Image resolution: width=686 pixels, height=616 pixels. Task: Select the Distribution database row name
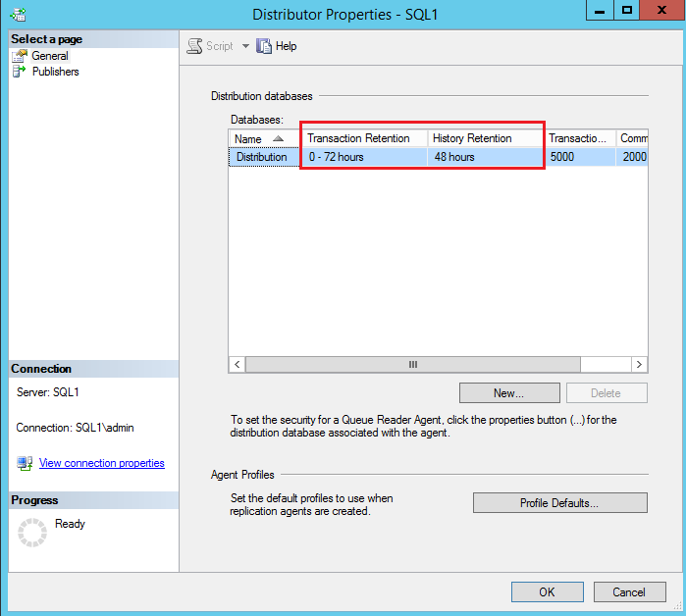point(262,157)
